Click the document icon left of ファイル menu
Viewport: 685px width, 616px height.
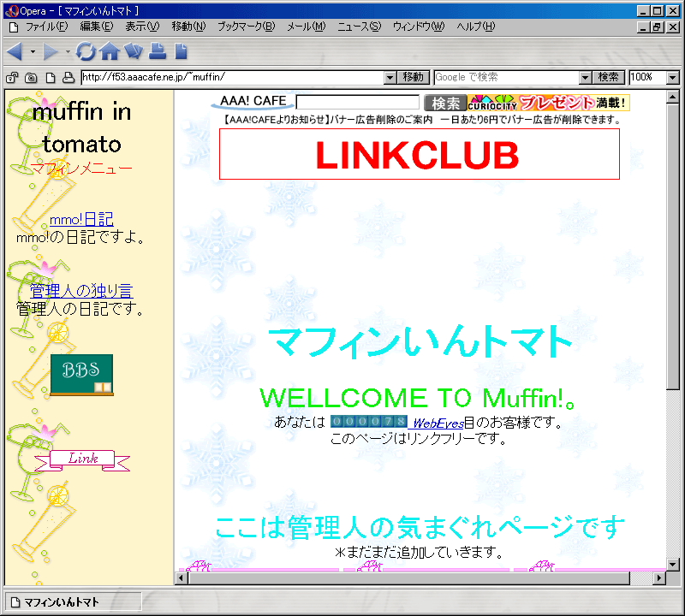(x=14, y=27)
